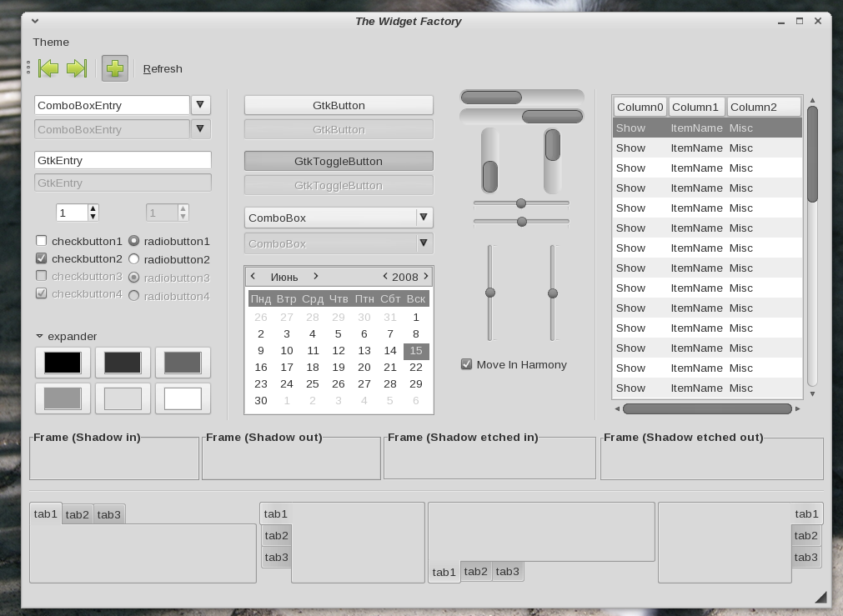Click the active spin button stepper arrows
This screenshot has height=616, width=843.
point(93,213)
